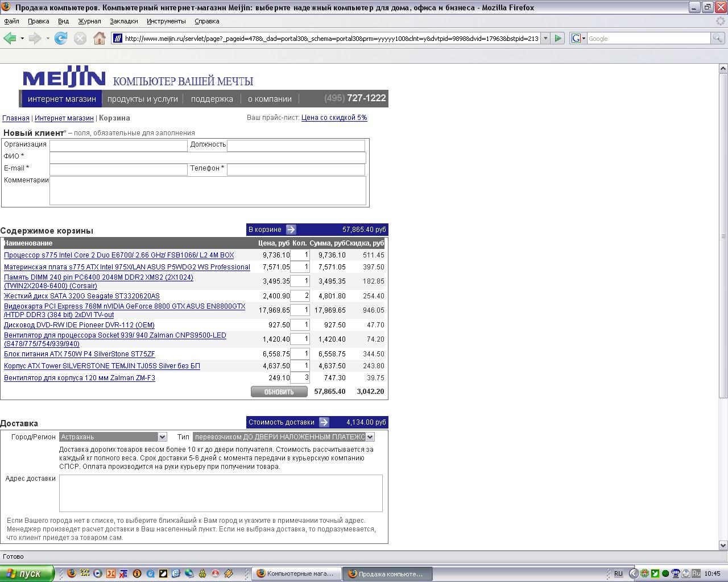Click the quantity field for Seagate hard drive
Image resolution: width=728 pixels, height=582 pixels.
pyautogui.click(x=300, y=296)
